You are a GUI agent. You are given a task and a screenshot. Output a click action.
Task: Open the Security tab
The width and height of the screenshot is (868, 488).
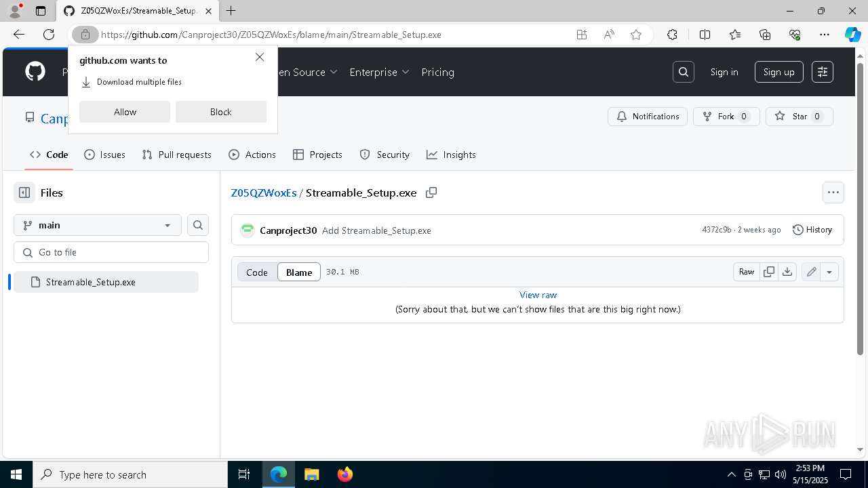pos(384,155)
